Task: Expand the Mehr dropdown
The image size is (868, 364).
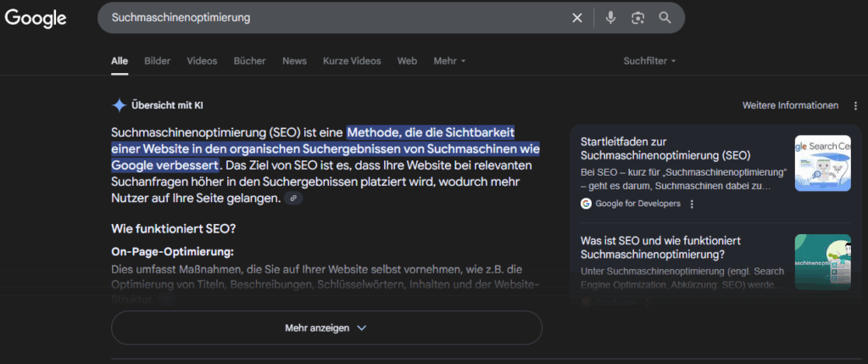Action: pos(449,61)
